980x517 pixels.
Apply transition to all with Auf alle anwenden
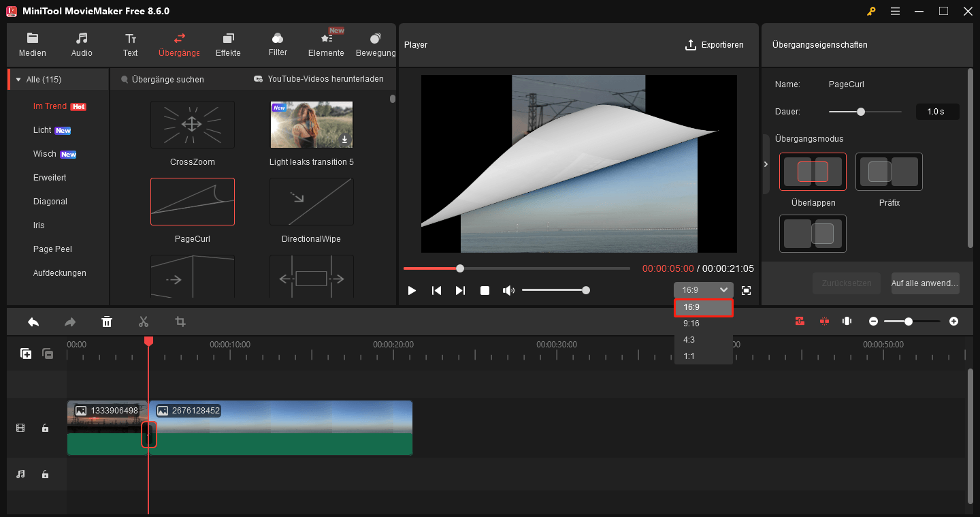coord(925,283)
